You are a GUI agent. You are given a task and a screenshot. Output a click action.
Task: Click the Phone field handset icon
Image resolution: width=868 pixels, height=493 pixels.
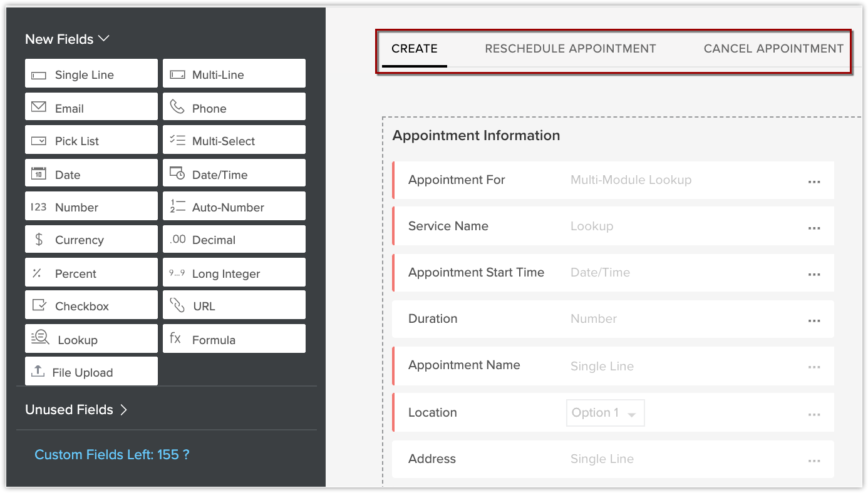pyautogui.click(x=177, y=108)
